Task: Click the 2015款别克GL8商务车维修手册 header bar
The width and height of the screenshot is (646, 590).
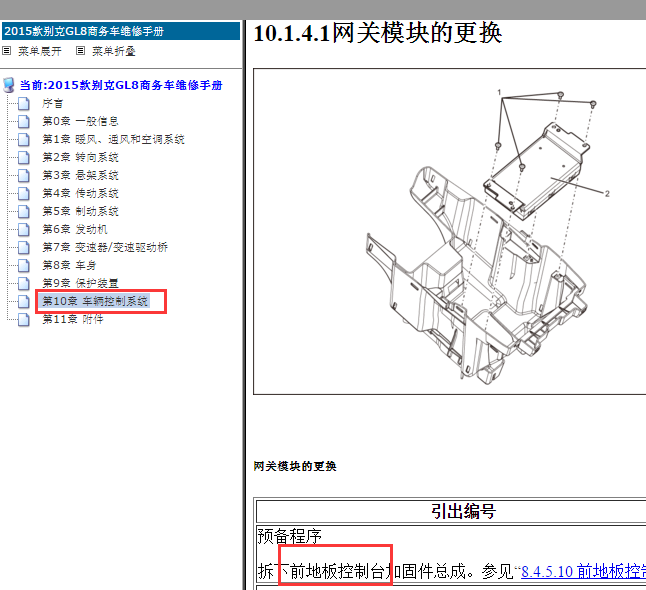Action: tap(121, 31)
